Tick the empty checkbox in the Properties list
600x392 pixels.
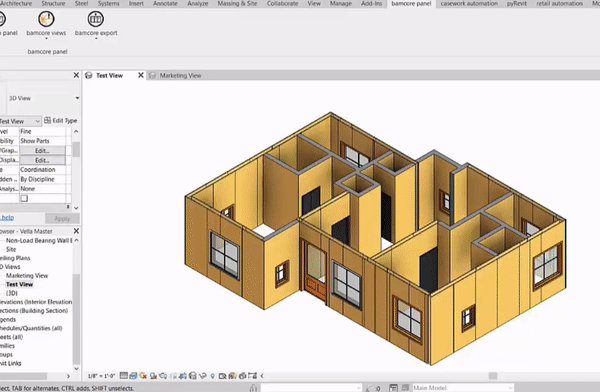coord(24,198)
